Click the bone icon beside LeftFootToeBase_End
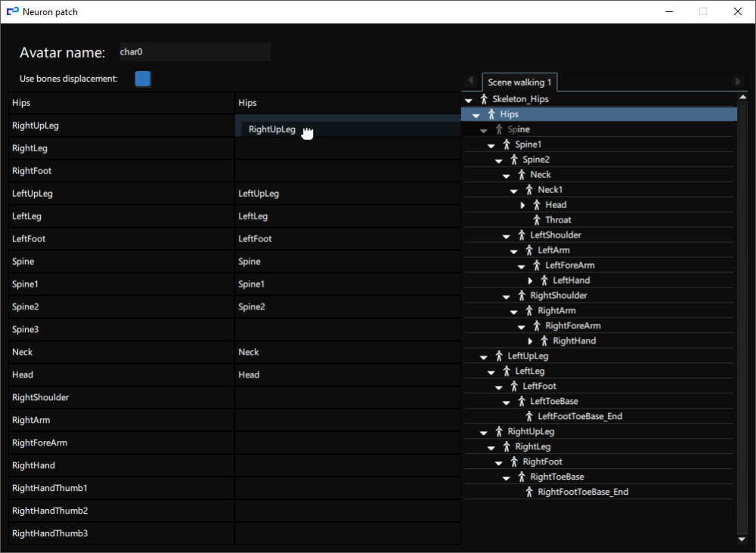Viewport: 756px width, 553px height. click(x=529, y=416)
